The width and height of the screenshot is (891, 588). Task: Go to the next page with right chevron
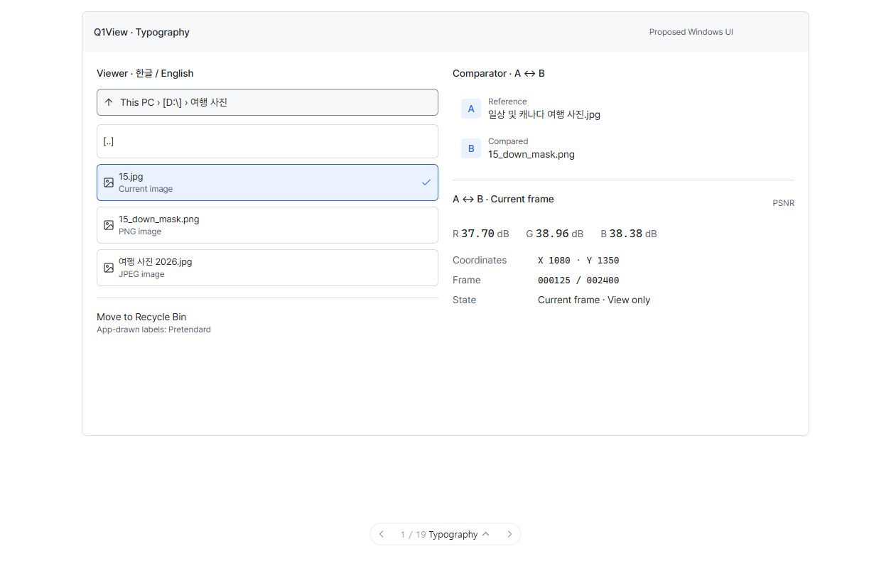[x=509, y=534]
